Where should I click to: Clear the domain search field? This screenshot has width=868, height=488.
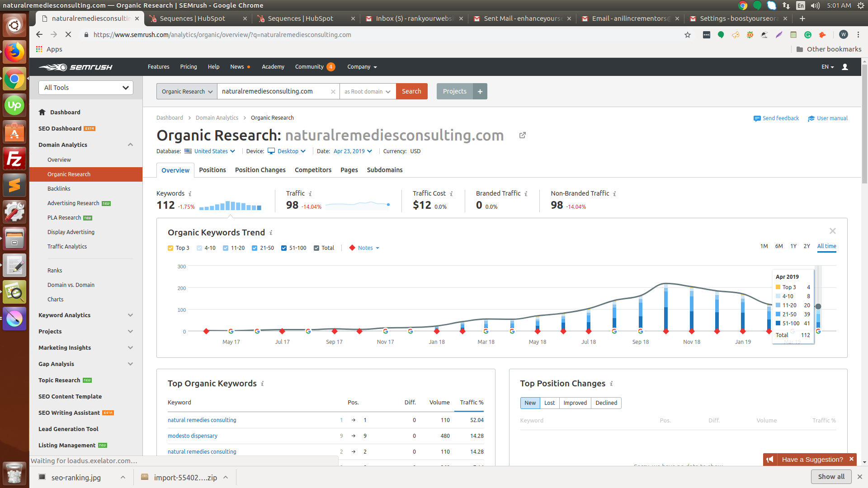(333, 92)
